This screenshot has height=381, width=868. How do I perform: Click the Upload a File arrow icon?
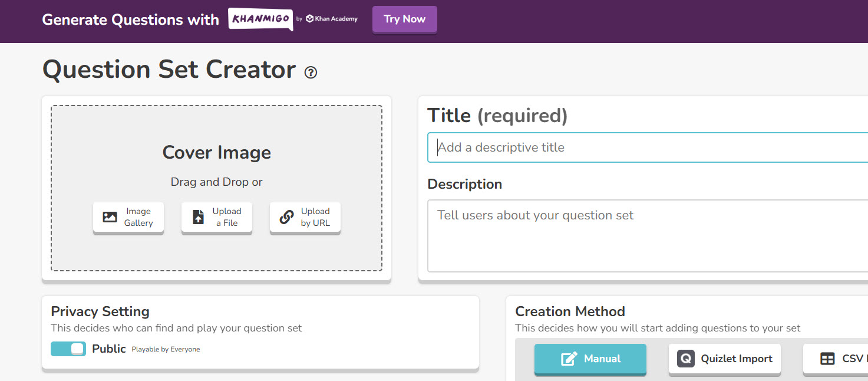click(x=200, y=216)
